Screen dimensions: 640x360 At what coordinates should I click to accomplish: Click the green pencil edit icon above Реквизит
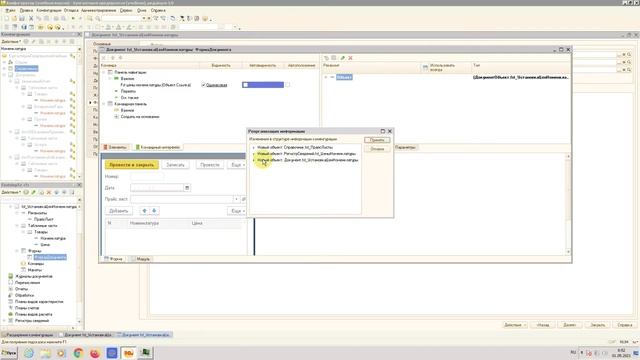(x=342, y=58)
